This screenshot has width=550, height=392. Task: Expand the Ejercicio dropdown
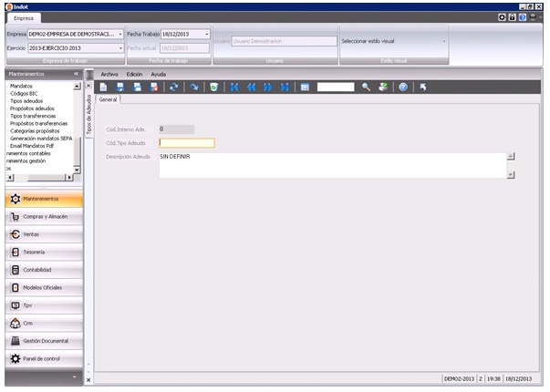(x=120, y=47)
